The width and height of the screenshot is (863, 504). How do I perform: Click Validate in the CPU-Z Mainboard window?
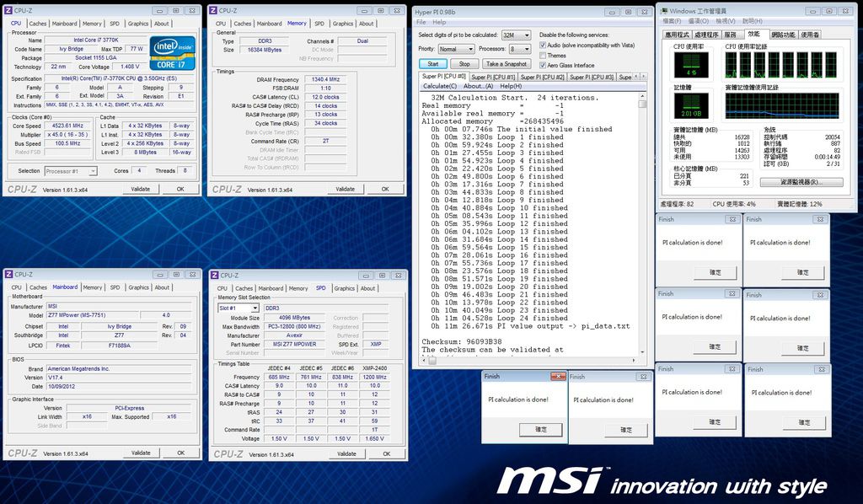(141, 453)
